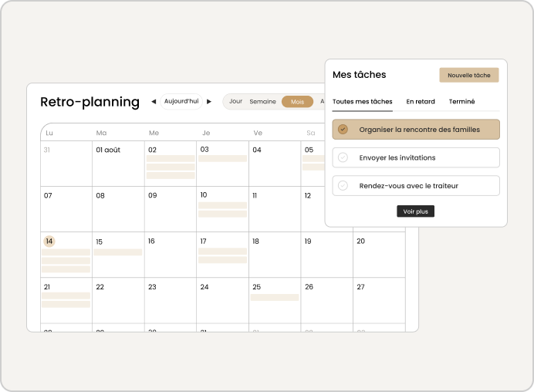Select the Toutes mes tâches tab
Image resolution: width=534 pixels, height=392 pixels.
tap(363, 102)
